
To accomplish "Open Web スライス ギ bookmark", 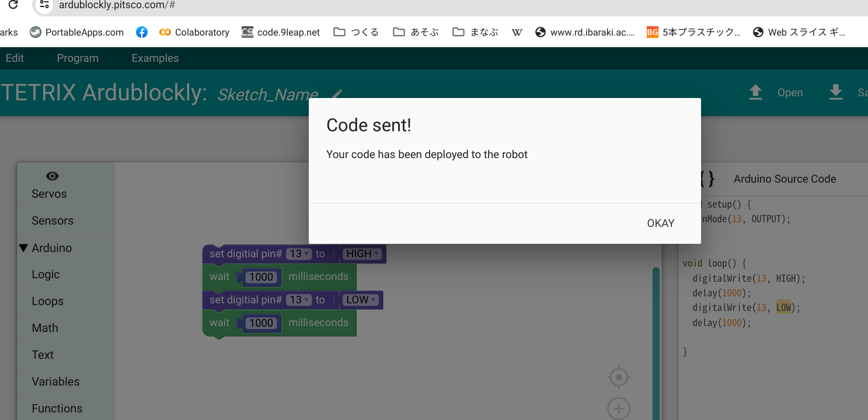I will (x=799, y=32).
